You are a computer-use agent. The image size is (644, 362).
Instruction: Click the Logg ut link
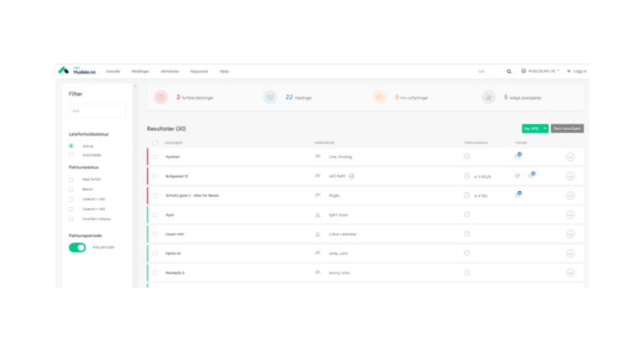[577, 71]
